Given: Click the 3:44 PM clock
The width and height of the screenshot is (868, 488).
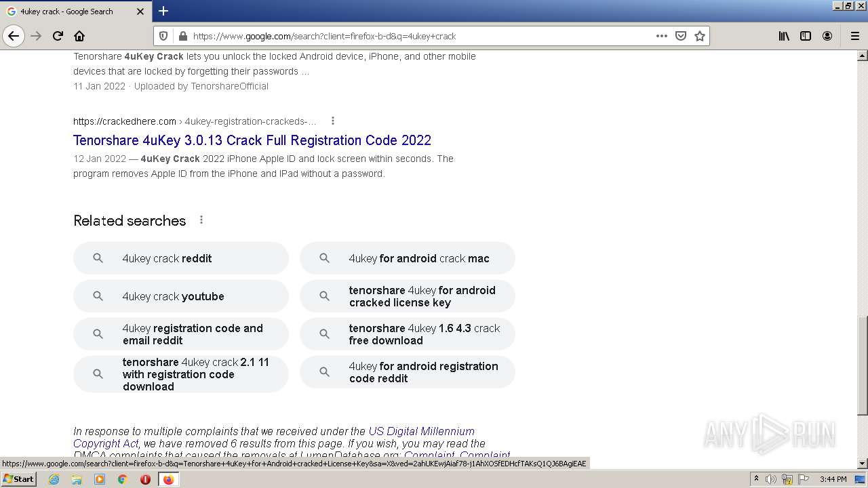Looking at the screenshot, I should tap(833, 479).
